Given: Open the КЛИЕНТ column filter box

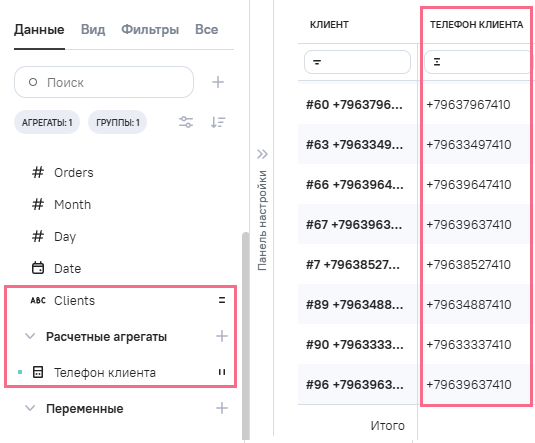Looking at the screenshot, I should 357,62.
